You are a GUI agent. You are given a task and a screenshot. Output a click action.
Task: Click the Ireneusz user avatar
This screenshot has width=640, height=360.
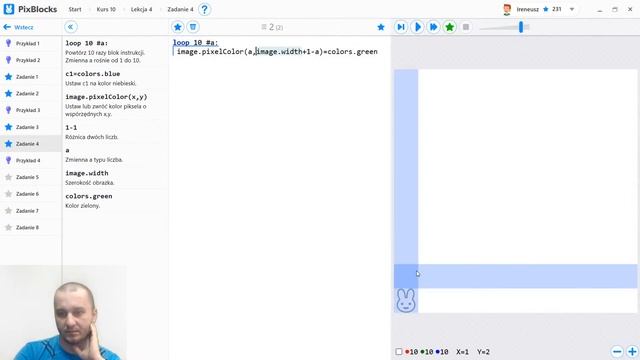pyautogui.click(x=507, y=9)
